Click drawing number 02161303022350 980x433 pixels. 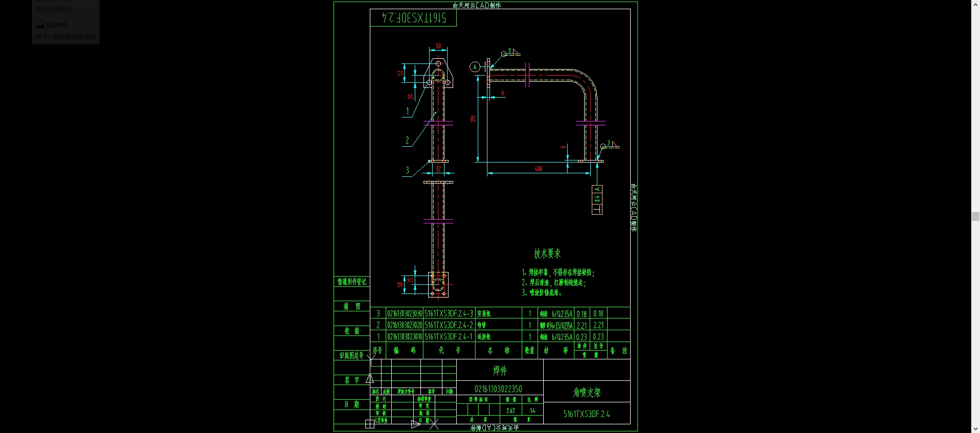click(498, 389)
